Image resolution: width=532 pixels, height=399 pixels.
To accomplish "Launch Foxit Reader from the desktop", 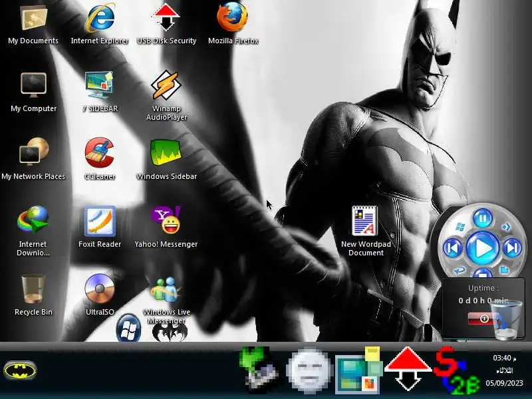I will 100,221.
